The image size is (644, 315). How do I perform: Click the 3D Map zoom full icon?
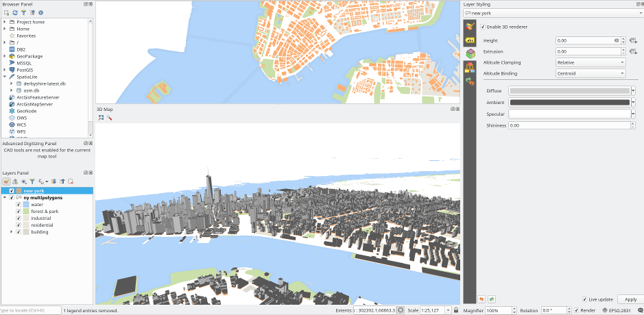click(x=101, y=118)
